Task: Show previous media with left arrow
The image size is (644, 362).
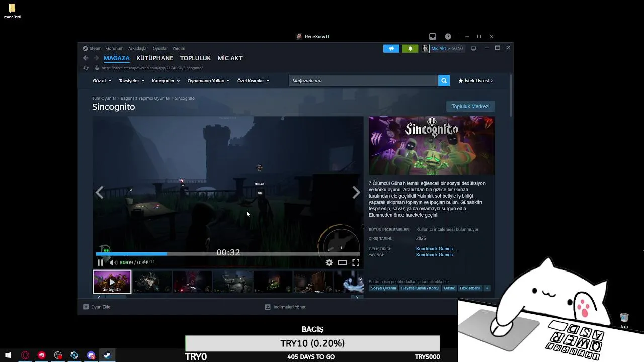Action: tap(99, 192)
